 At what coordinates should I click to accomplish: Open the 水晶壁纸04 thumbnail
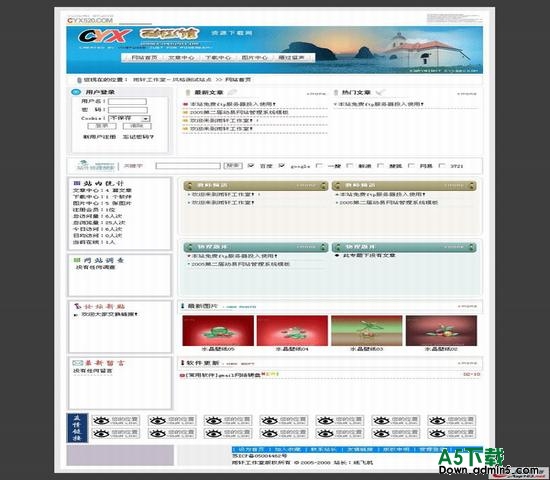point(292,331)
